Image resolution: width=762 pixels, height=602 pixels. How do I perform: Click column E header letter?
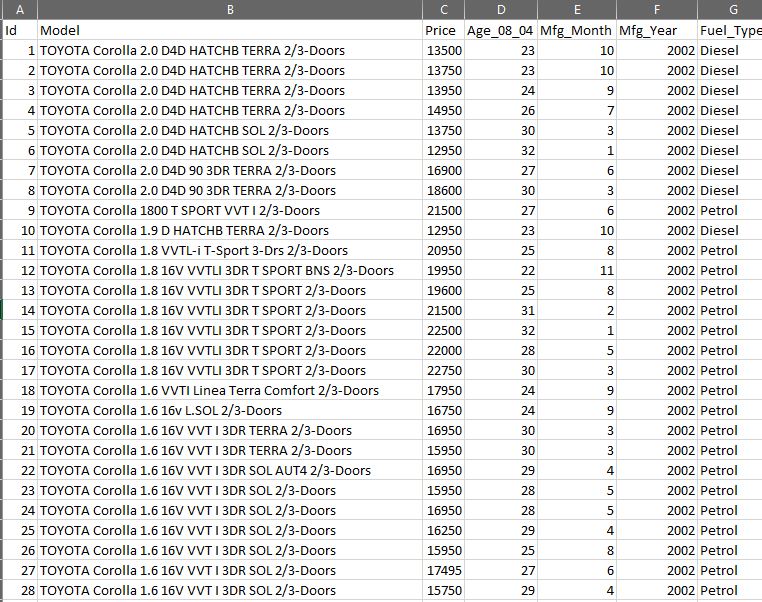577,9
